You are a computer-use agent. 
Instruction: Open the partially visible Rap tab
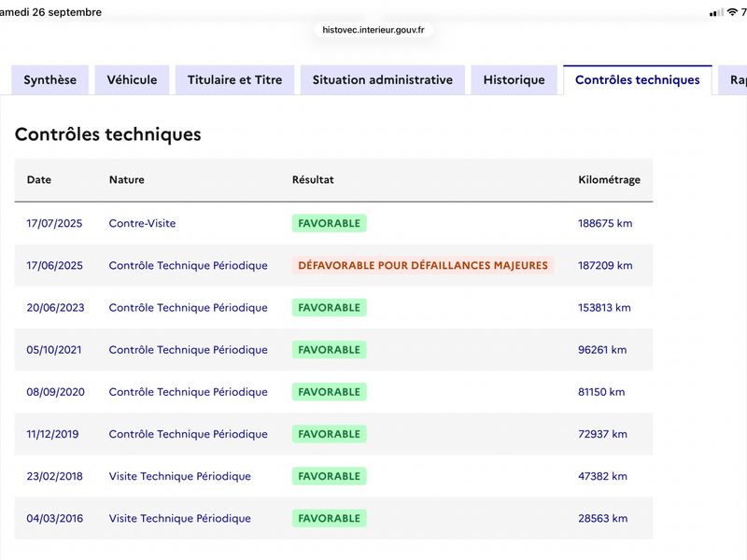click(x=734, y=80)
